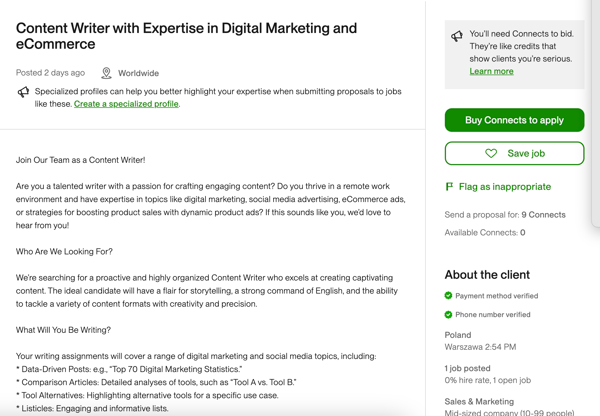The height and width of the screenshot is (416, 600).
Task: Click the Send a proposal for 9 Connects text
Action: [504, 215]
